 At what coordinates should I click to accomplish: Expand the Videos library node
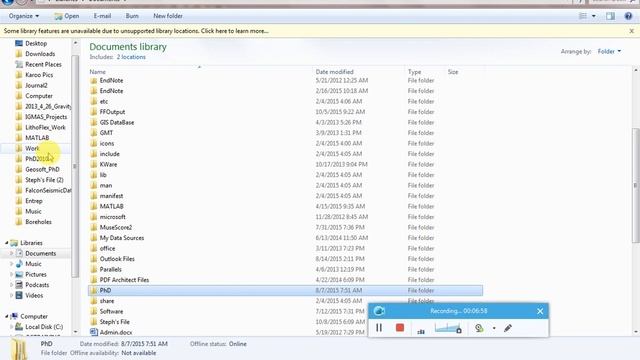pyautogui.click(x=11, y=296)
